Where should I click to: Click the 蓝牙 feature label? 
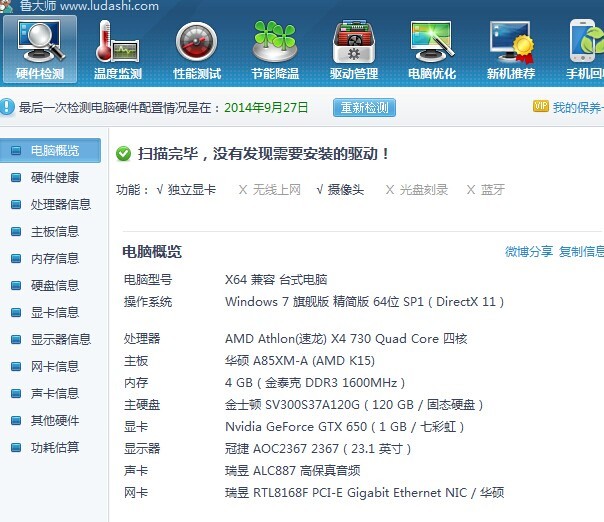pyautogui.click(x=493, y=190)
